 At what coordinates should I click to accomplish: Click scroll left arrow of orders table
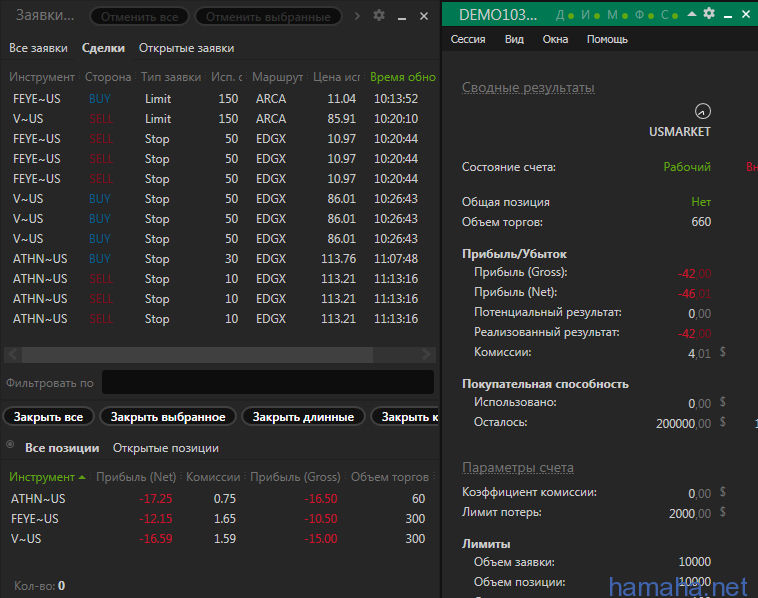point(11,355)
